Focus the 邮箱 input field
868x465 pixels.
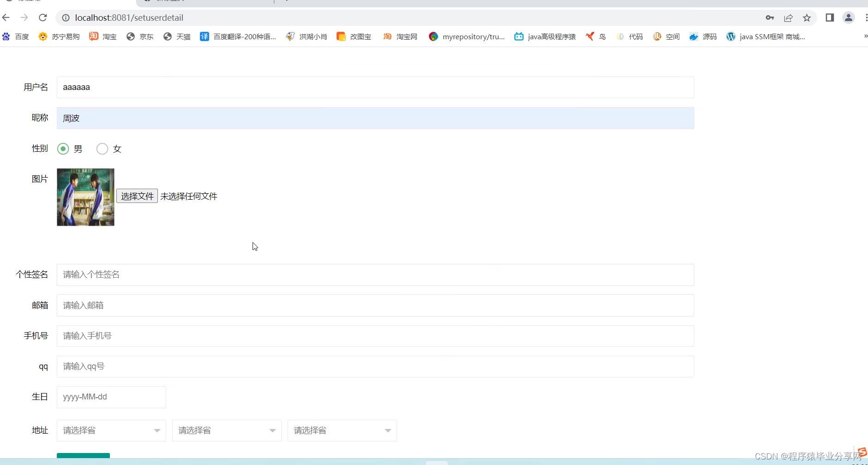click(375, 305)
